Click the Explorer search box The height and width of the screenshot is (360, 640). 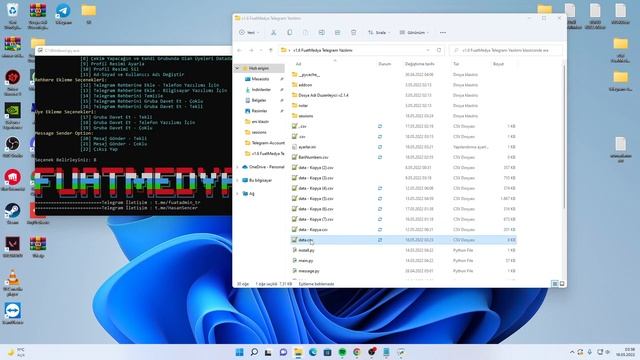506,50
